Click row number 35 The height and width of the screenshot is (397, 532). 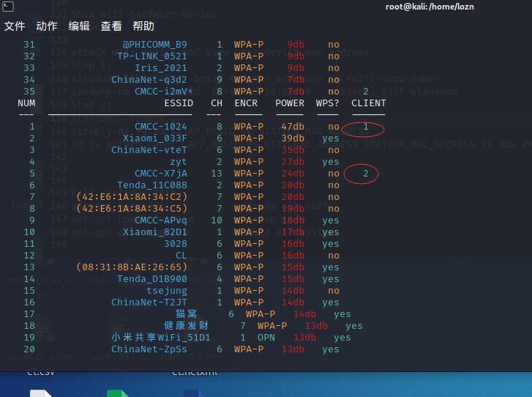[x=29, y=92]
